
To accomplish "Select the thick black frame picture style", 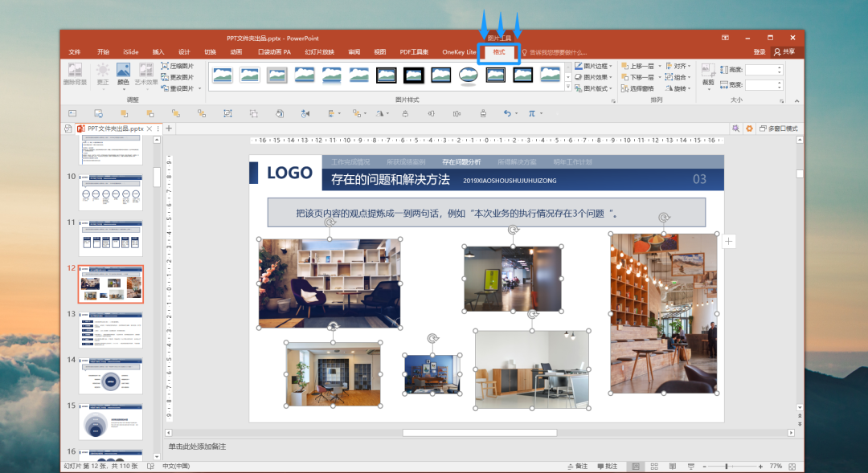I will click(x=414, y=75).
